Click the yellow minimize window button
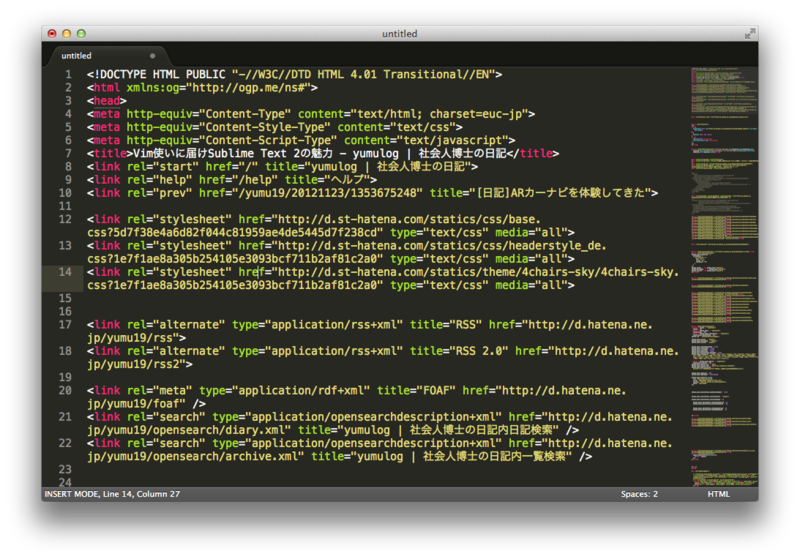800x559 pixels. pos(66,34)
